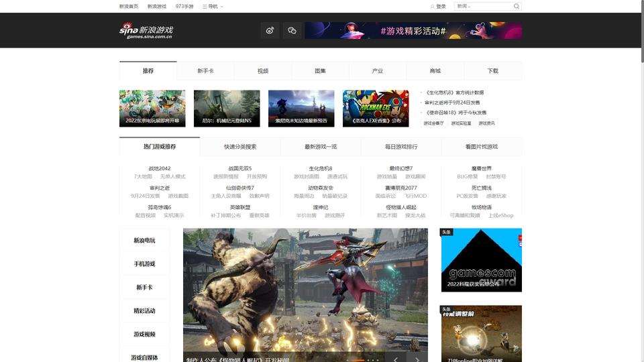644x362 pixels.
Task: Open the 游戏精彩活动 banner
Action: (x=413, y=30)
